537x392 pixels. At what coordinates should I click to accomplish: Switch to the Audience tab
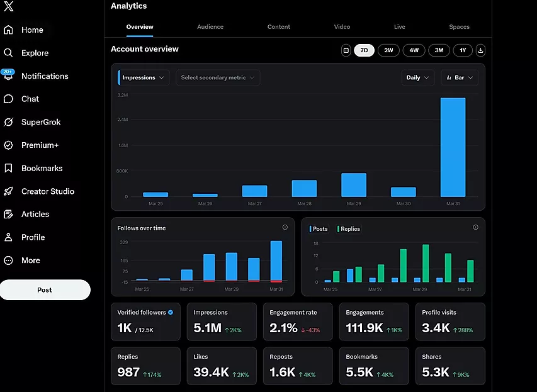[210, 27]
